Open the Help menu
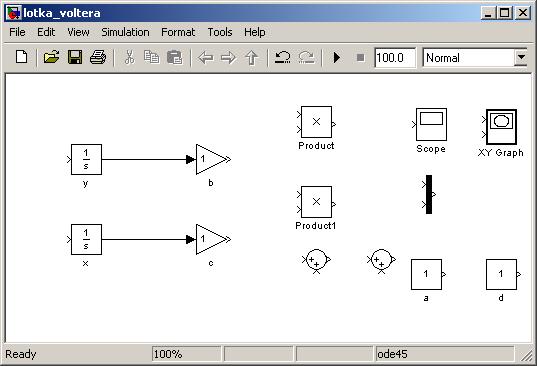Screen dimensions: 537x366 click(254, 32)
